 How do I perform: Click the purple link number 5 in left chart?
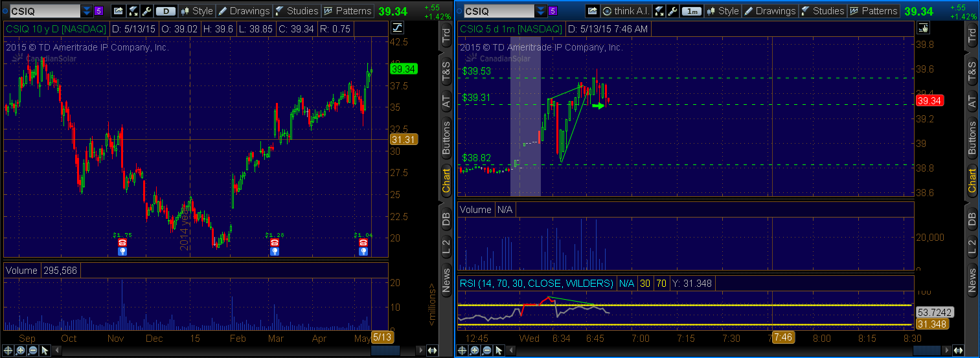click(98, 11)
